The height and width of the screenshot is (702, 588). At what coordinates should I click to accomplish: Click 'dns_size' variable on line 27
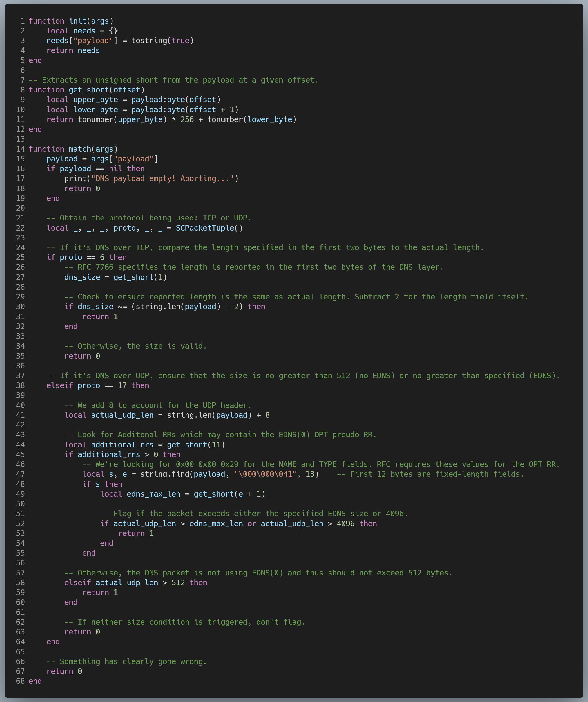[x=82, y=277]
